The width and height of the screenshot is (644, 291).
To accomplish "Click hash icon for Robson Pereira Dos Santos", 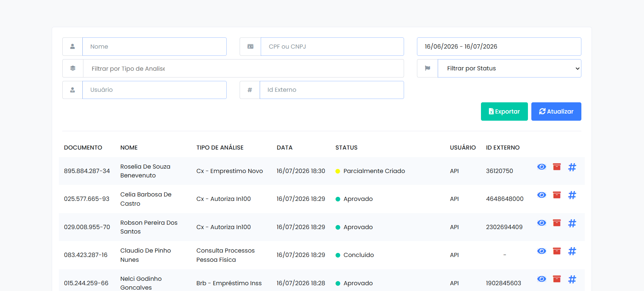I will 572,223.
